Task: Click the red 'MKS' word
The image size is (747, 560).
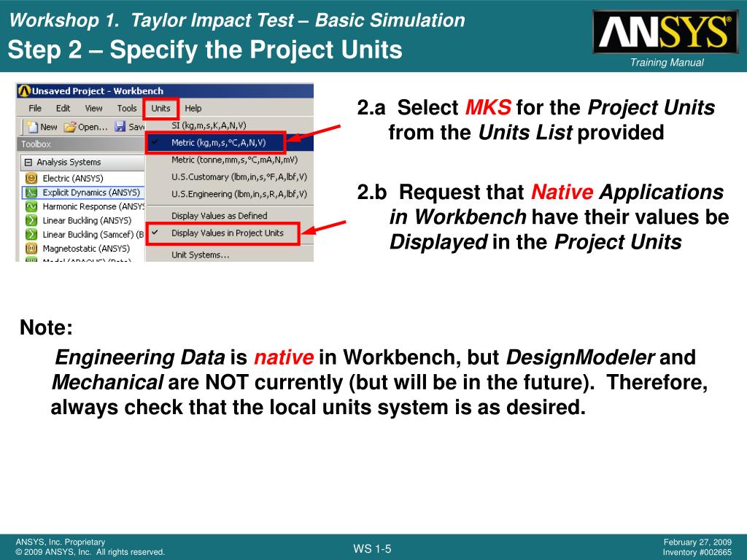Action: (488, 107)
